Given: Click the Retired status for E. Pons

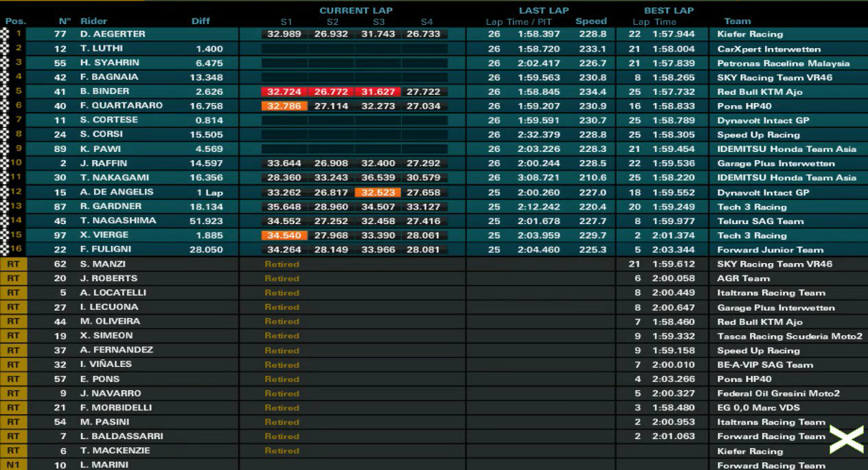Looking at the screenshot, I should click(282, 379).
